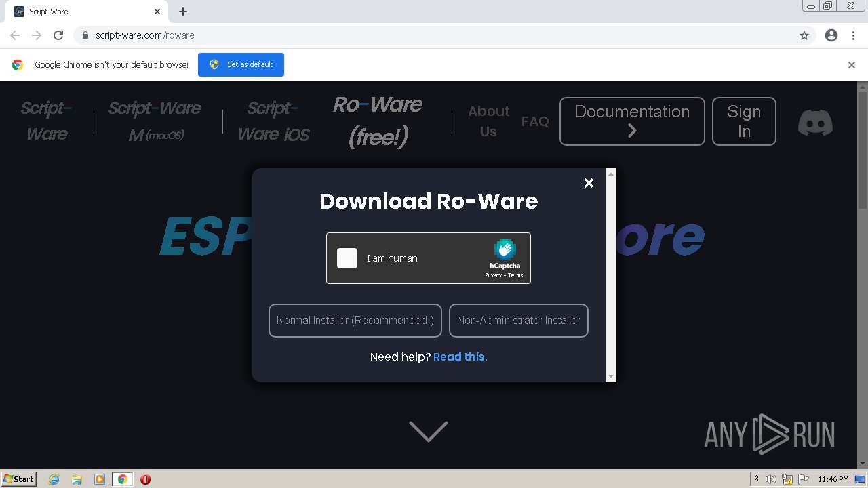Select the Ro-Ware (free!) nav item
Screen dimensions: 868x488
click(x=378, y=121)
